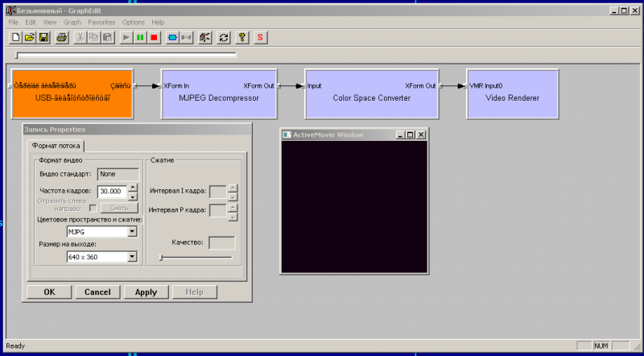The width and height of the screenshot is (644, 356).
Task: Select the Формат потока tab
Action: 56,146
